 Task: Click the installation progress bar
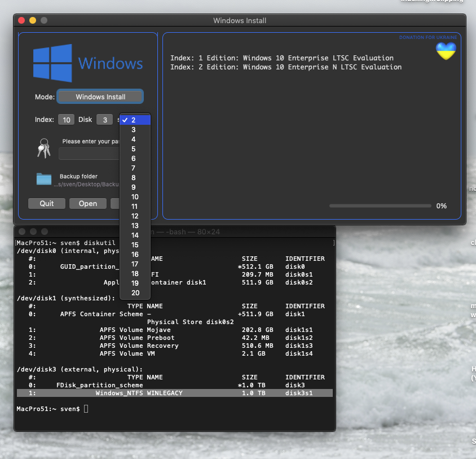380,206
